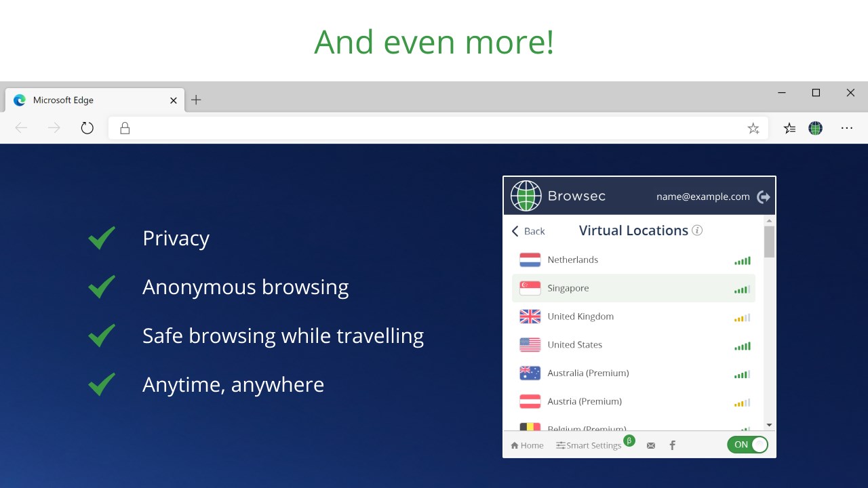Maximize the Edge browser window
The width and height of the screenshot is (868, 488).
click(x=816, y=93)
